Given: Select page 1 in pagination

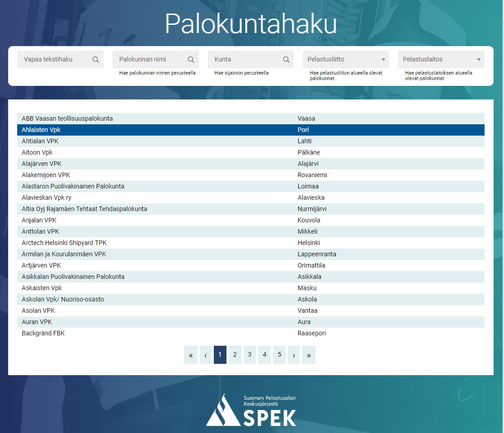Looking at the screenshot, I should (220, 355).
